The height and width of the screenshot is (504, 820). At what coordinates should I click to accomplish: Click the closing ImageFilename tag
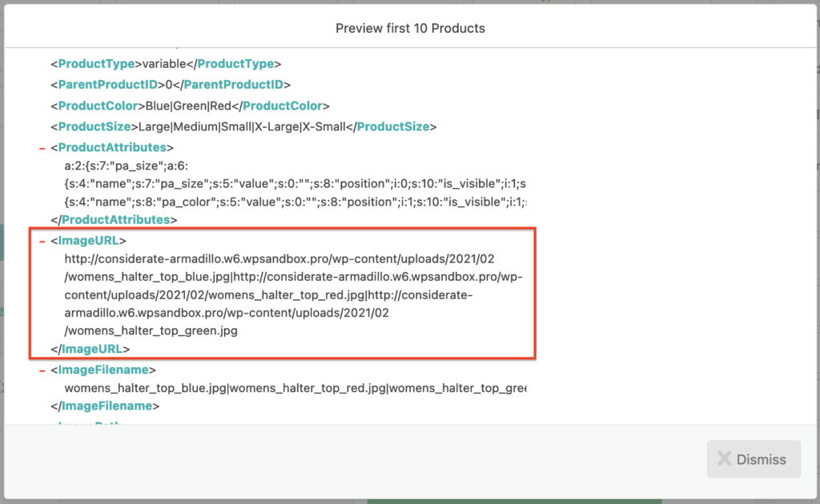[105, 406]
